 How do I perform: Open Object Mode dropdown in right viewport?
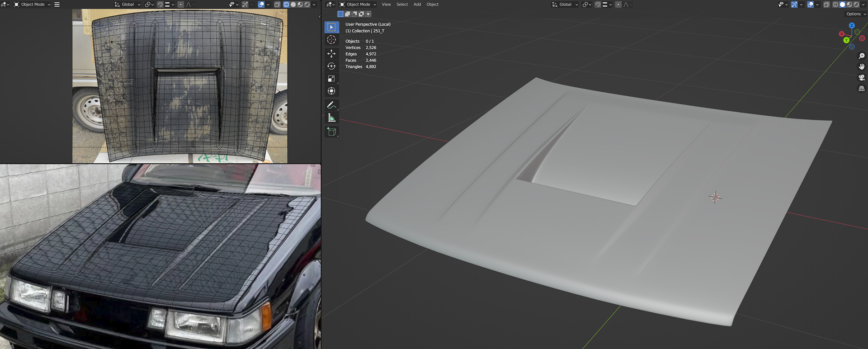pos(358,5)
